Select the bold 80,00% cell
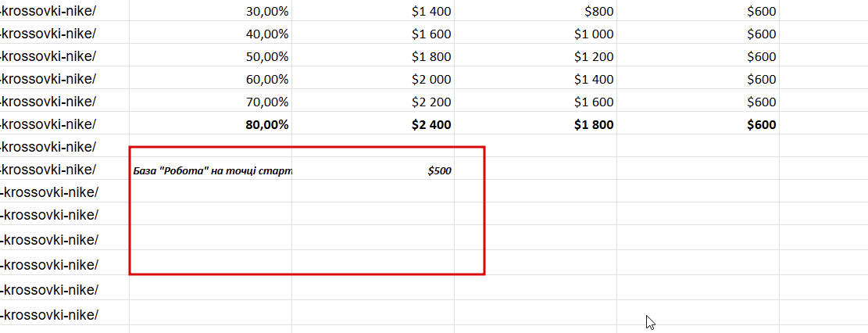Image resolution: width=868 pixels, height=333 pixels. pyautogui.click(x=210, y=124)
